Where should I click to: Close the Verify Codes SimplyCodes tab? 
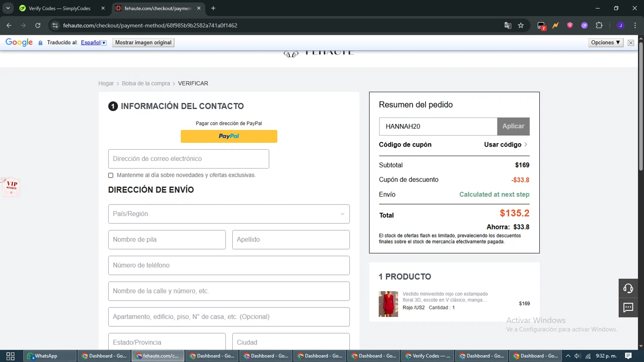pos(103,8)
